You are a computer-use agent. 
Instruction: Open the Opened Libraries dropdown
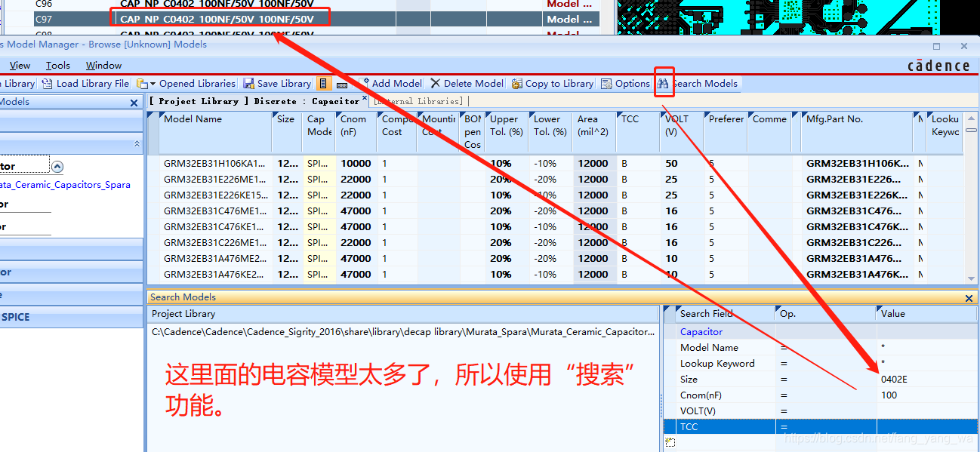click(186, 84)
